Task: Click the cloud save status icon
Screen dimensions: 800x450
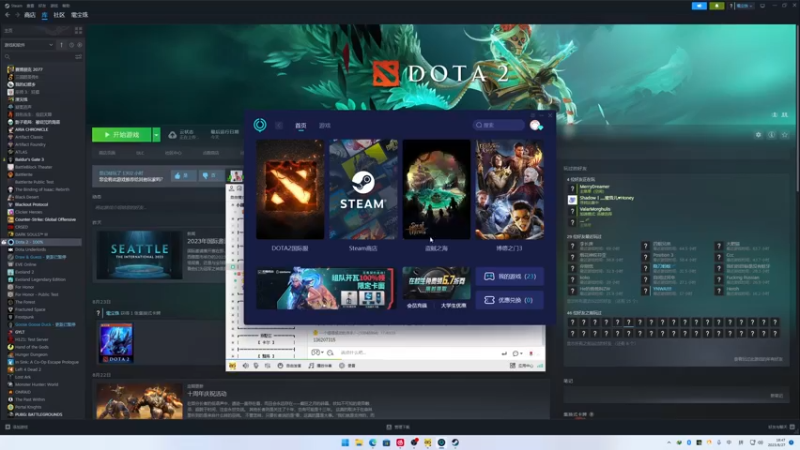Action: tap(172, 135)
